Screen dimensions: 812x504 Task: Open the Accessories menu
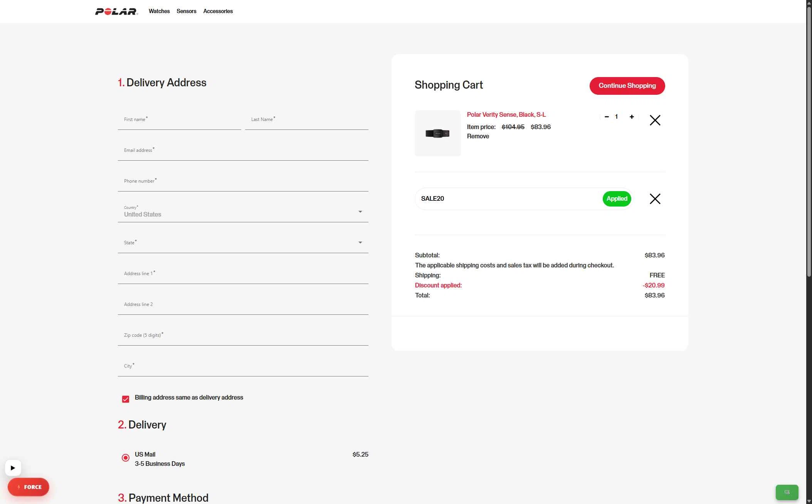pyautogui.click(x=218, y=11)
